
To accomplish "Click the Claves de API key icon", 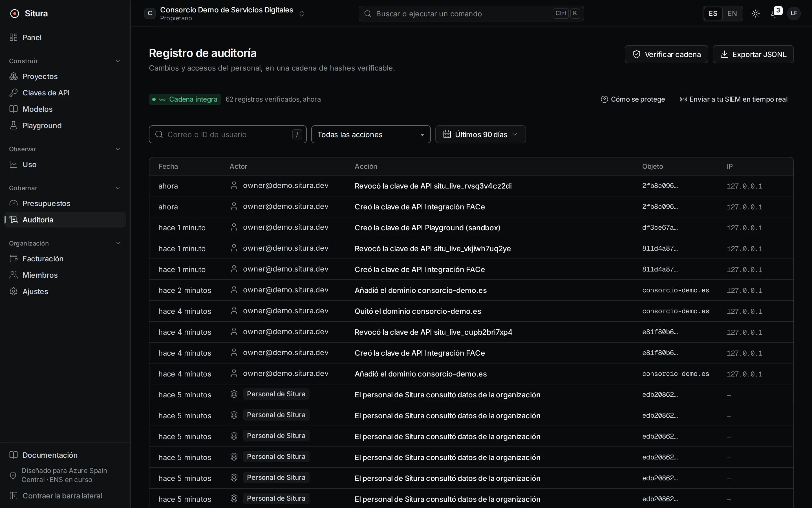I will 14,93.
